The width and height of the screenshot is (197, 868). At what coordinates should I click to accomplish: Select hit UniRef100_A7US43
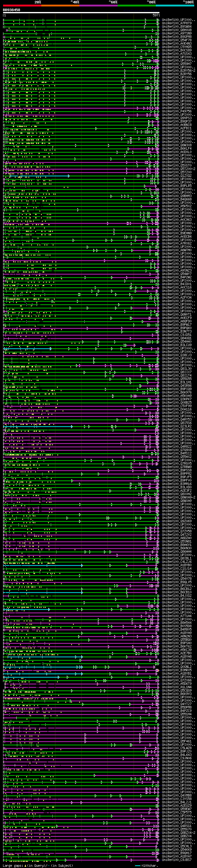coord(177,54)
